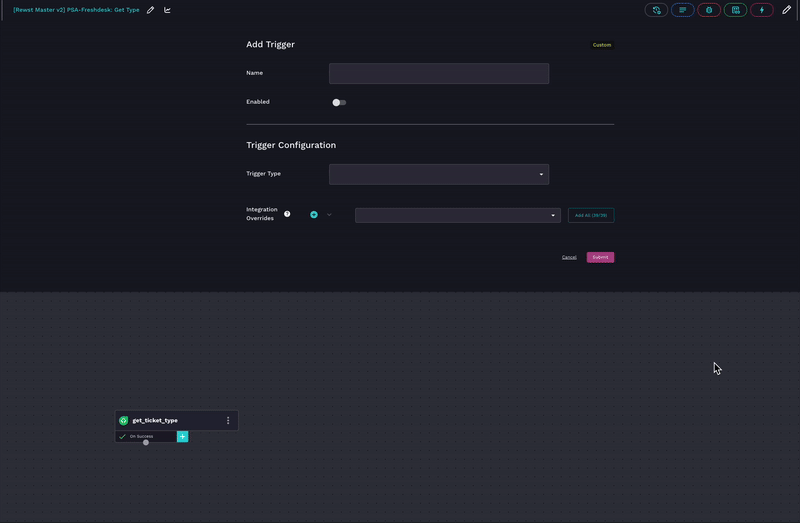Click the Add Trigger heading
Image resolution: width=800 pixels, height=523 pixels.
point(270,44)
